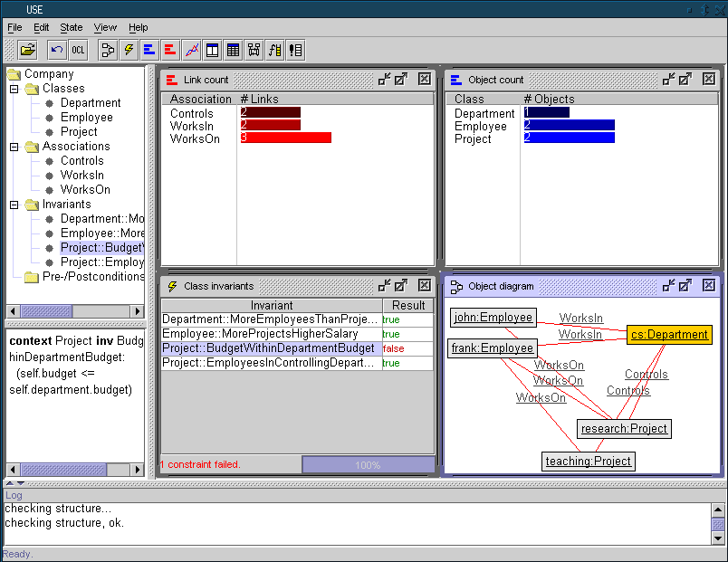This screenshot has width=728, height=562.
Task: Open the State menu
Action: [x=71, y=28]
